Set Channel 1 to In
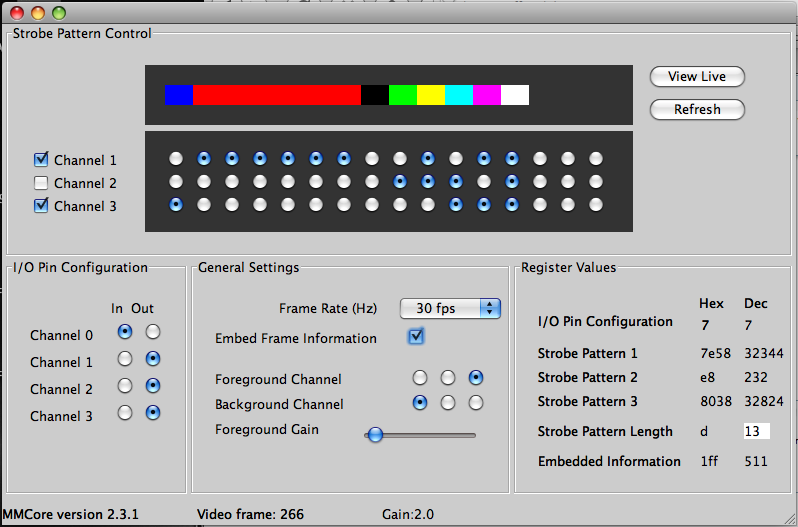798x527 pixels. click(x=125, y=359)
